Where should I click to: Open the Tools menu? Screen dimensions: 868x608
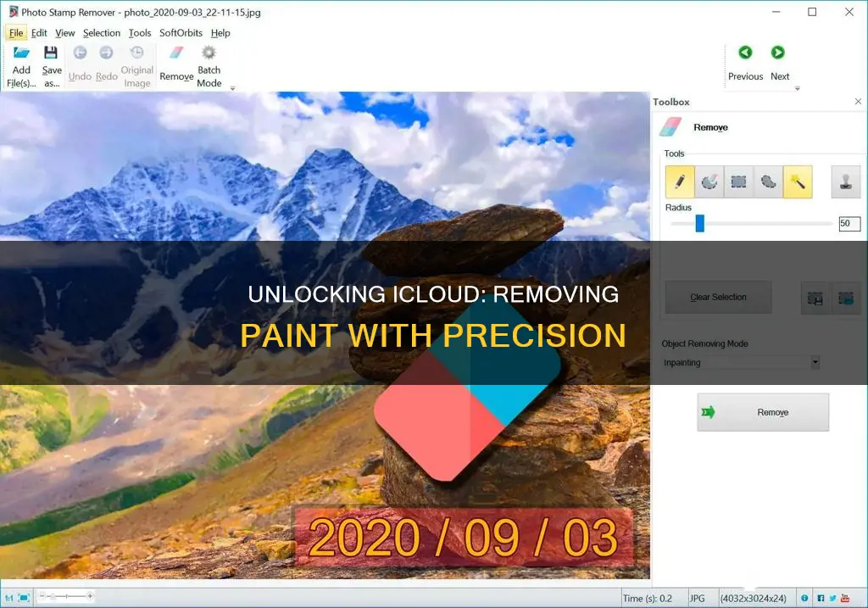click(x=140, y=33)
